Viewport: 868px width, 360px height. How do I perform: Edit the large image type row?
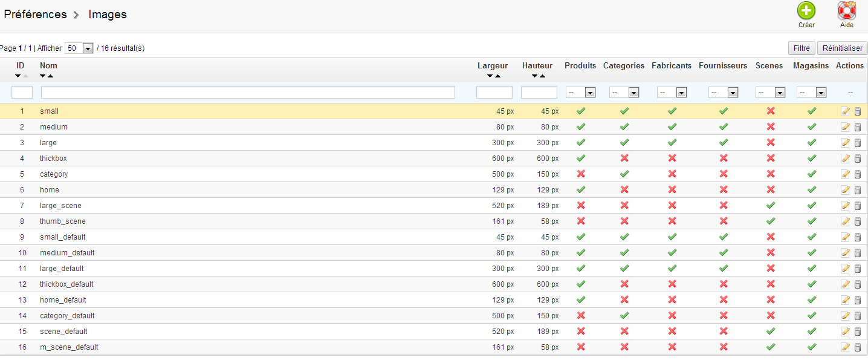[x=846, y=143]
